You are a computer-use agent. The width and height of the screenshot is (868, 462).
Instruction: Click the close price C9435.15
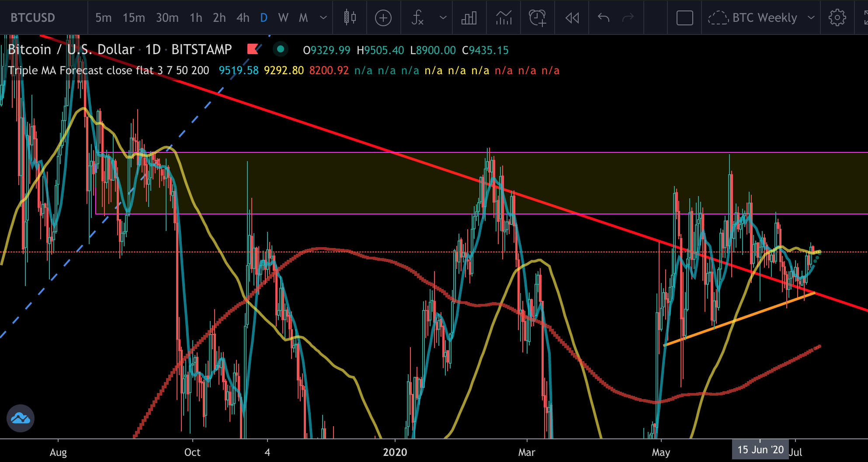(x=485, y=50)
